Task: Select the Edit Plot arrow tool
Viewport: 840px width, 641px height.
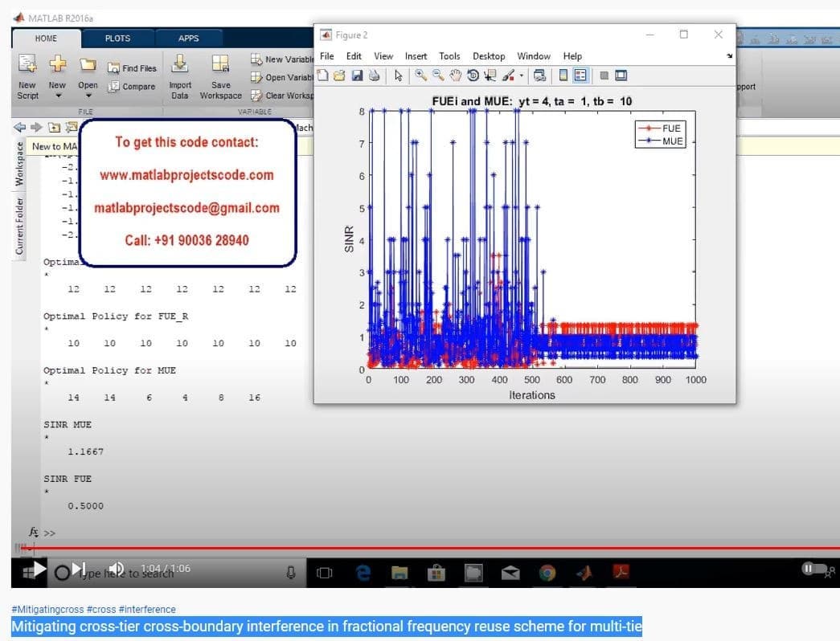Action: coord(398,76)
